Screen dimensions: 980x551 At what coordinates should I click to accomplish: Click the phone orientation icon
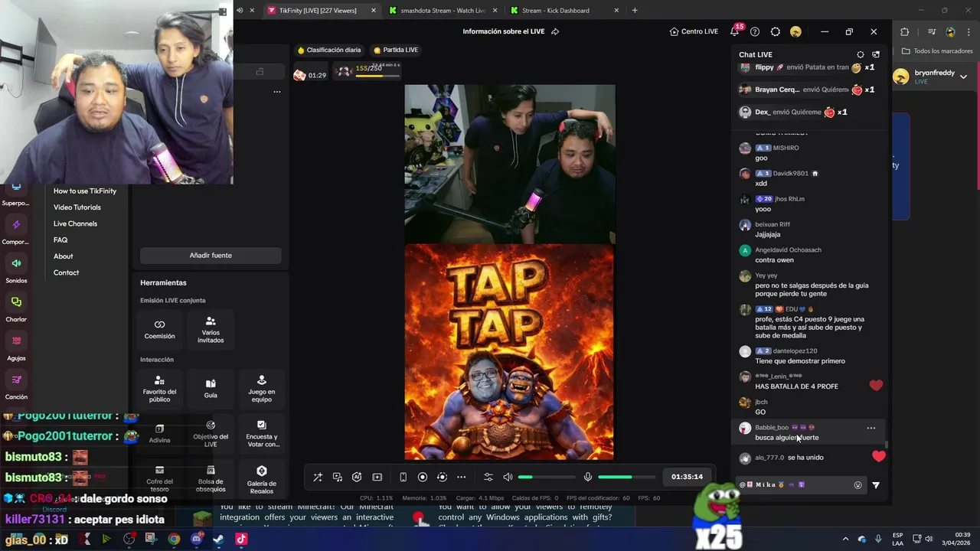tap(403, 477)
